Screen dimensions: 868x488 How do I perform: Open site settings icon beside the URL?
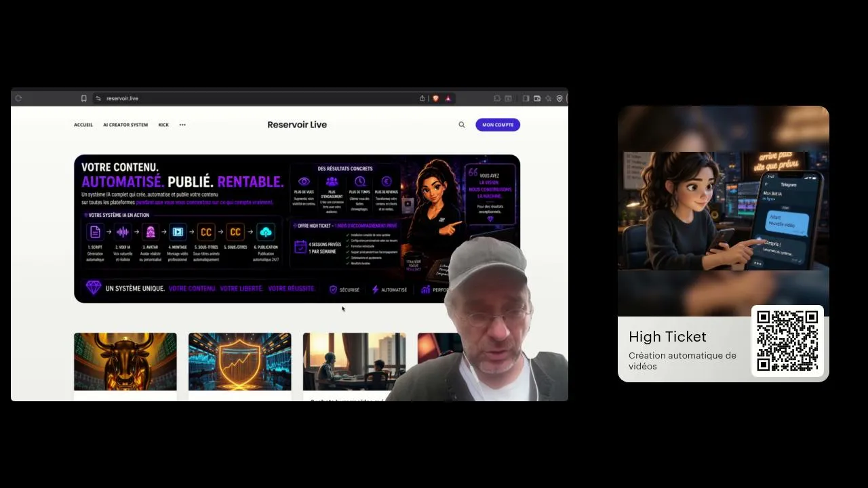[98, 98]
